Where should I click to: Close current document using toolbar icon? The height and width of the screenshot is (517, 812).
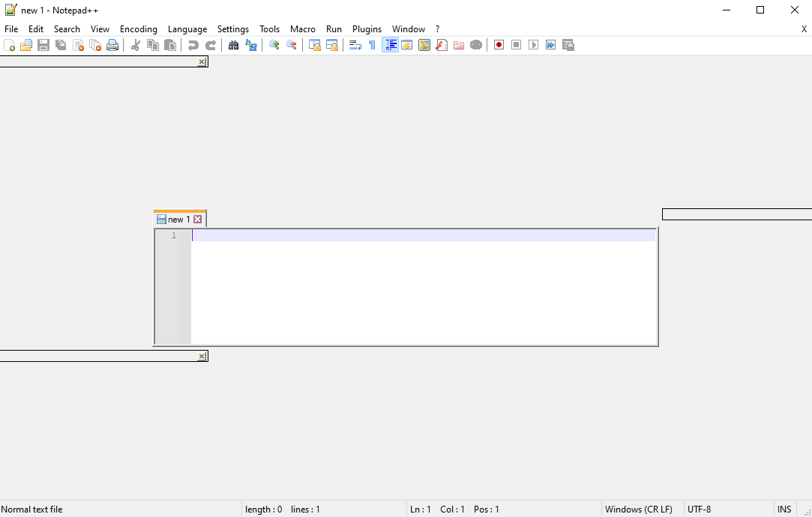tap(78, 45)
